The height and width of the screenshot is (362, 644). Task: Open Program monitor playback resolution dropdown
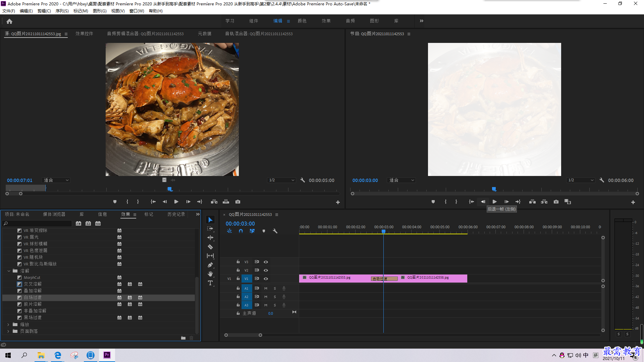click(x=581, y=180)
